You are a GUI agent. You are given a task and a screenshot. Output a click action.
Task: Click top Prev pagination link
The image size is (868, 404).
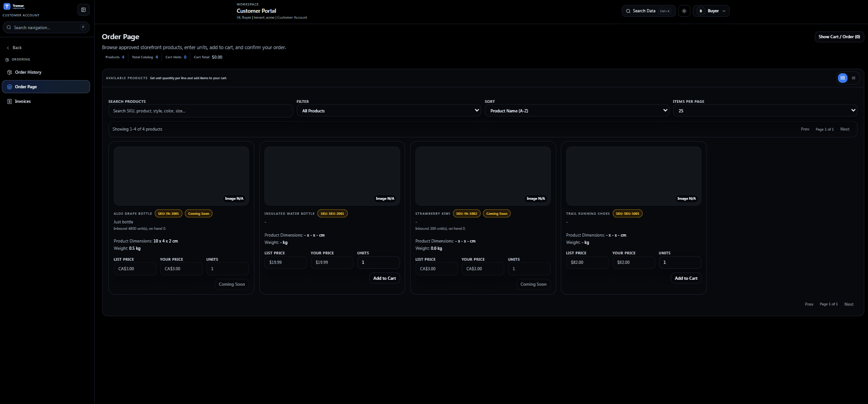pos(805,129)
